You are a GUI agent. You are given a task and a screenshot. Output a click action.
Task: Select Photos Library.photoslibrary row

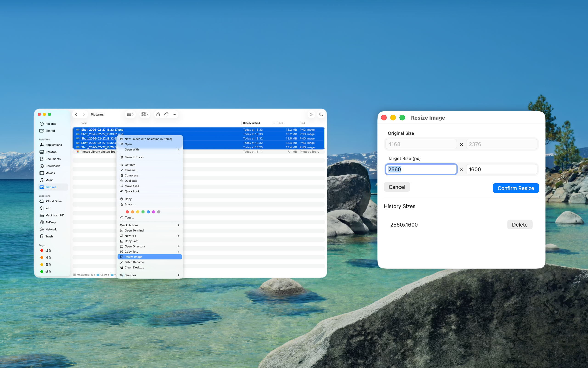(x=199, y=152)
